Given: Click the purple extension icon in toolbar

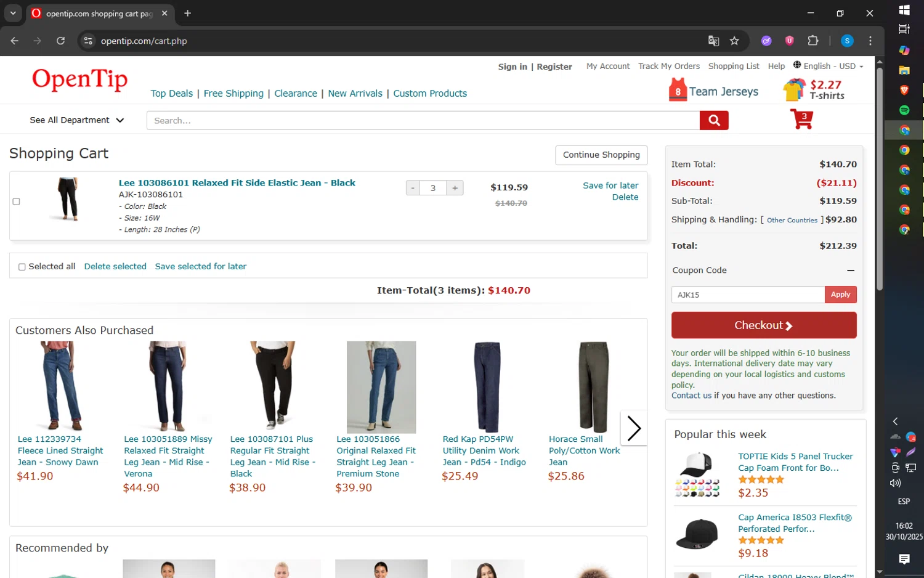Looking at the screenshot, I should coord(766,41).
